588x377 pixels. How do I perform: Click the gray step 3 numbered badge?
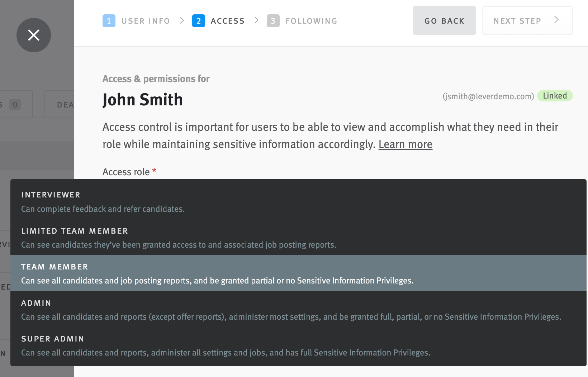coord(274,21)
